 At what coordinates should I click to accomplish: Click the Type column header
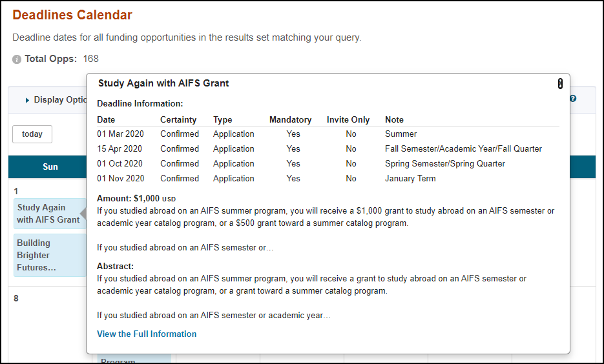point(222,119)
